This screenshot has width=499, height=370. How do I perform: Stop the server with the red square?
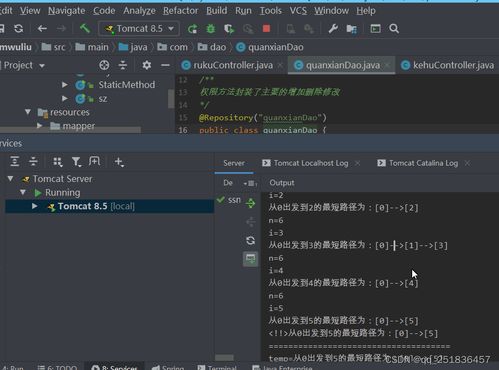point(266,28)
